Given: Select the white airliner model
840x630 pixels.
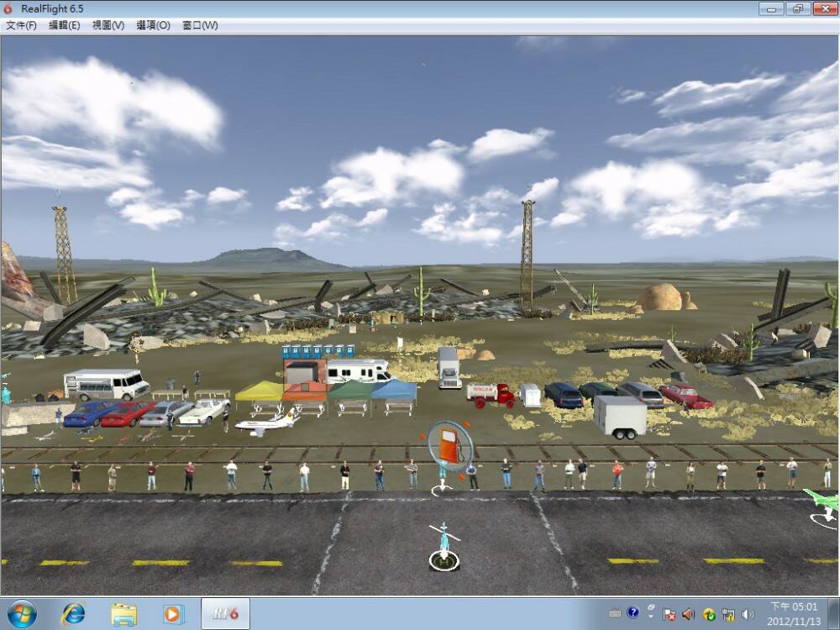Looking at the screenshot, I should pos(267,423).
